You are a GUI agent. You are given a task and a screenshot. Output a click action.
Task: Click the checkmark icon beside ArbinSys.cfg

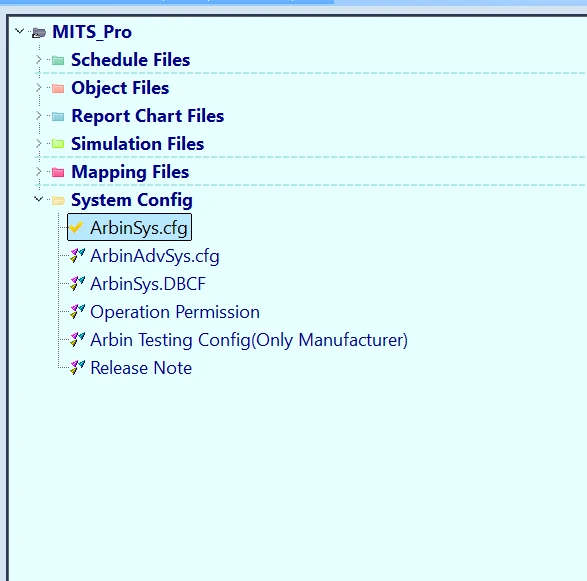point(76,227)
